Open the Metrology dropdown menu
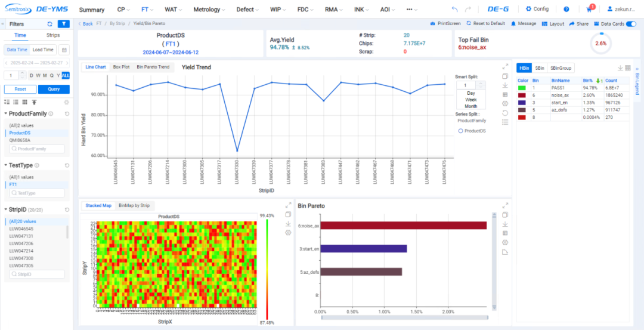Screen dimensions: 644x330 (x=210, y=10)
